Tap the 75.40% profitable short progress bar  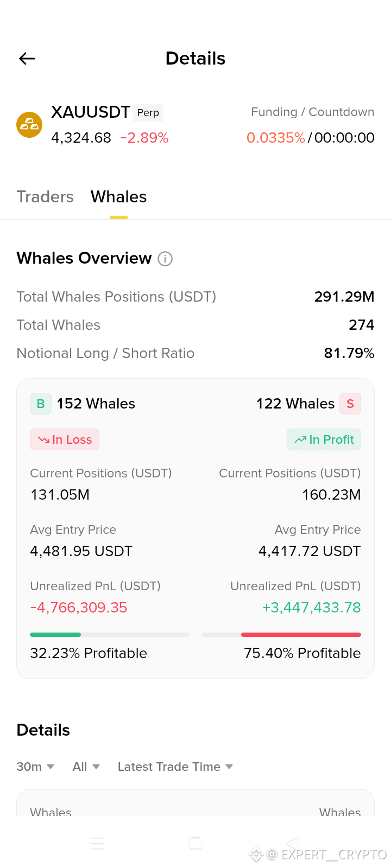click(x=281, y=635)
